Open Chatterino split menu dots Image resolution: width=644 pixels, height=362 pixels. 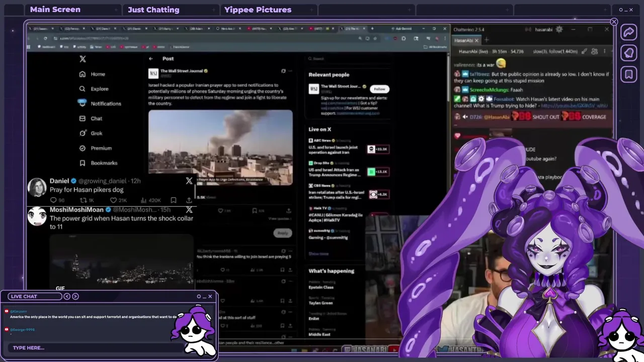(x=605, y=51)
